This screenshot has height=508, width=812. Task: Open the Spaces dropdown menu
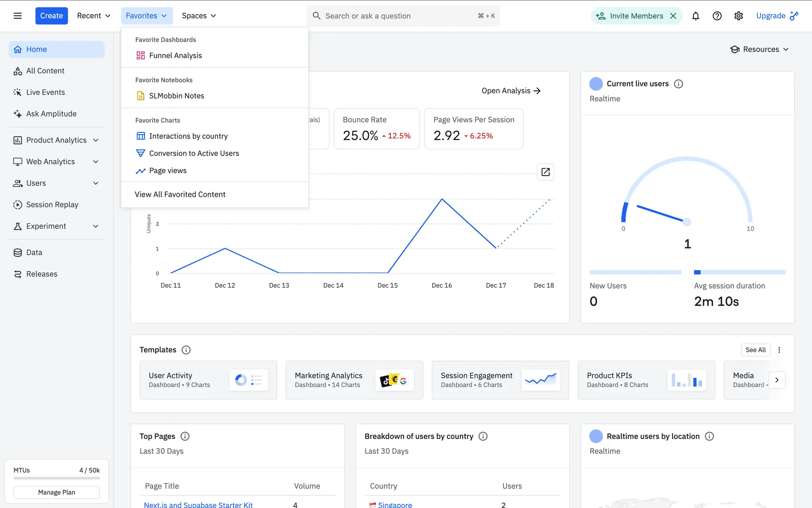click(x=199, y=16)
